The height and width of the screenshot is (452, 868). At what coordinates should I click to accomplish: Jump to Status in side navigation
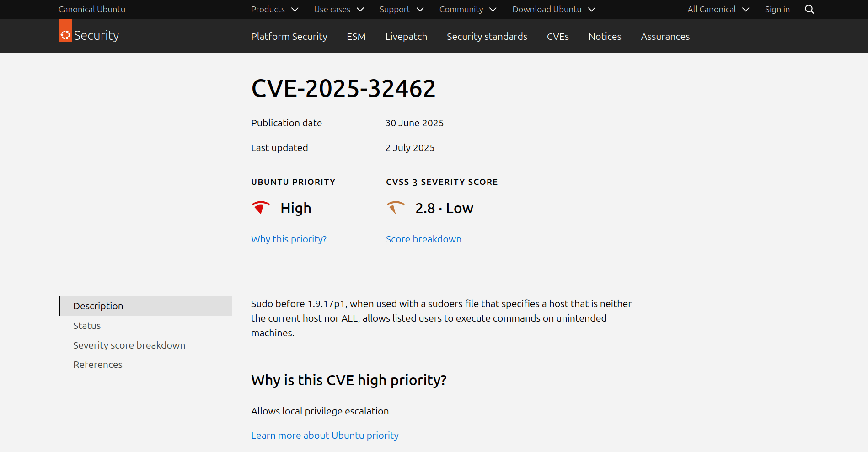coord(87,326)
